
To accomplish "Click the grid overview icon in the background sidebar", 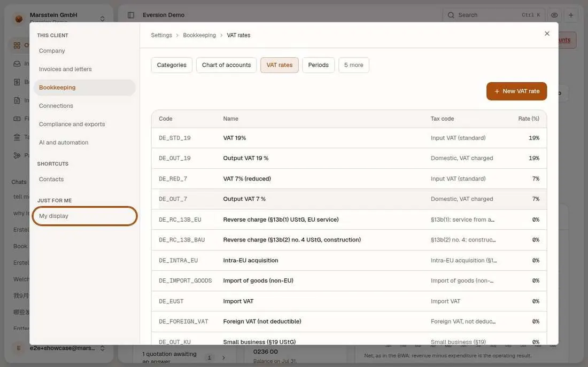I will (17, 45).
